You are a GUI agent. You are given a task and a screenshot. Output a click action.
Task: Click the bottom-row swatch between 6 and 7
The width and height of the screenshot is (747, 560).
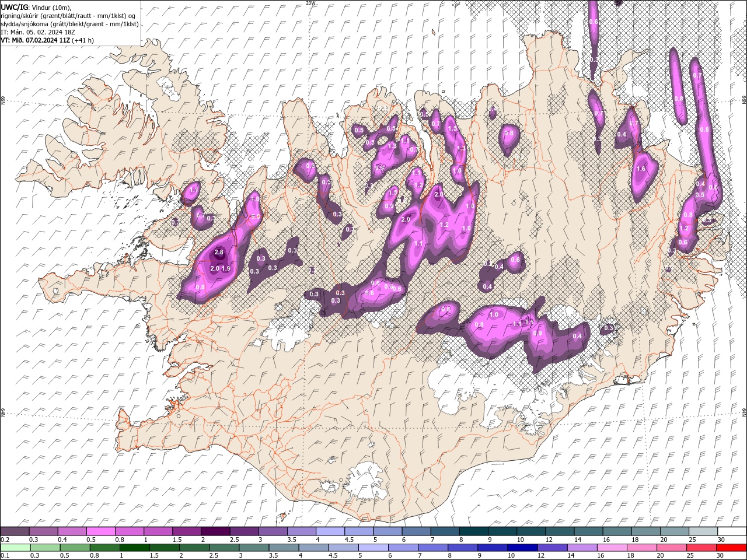pos(403,548)
